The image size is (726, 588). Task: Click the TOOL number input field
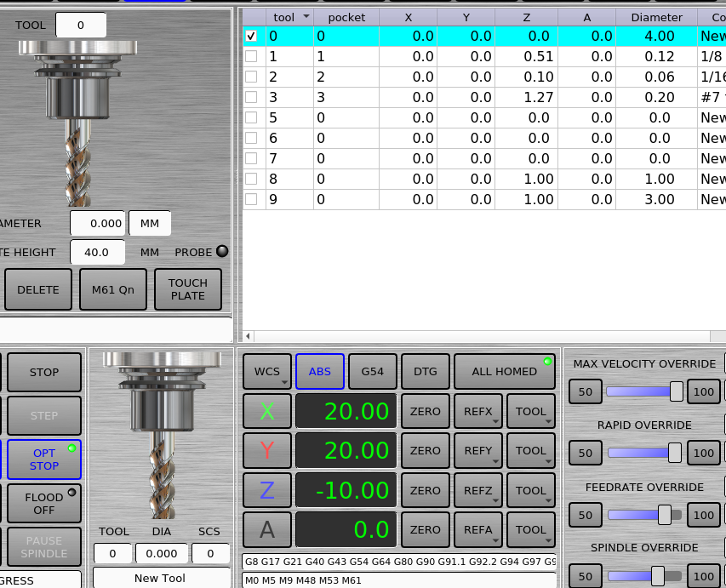point(81,25)
